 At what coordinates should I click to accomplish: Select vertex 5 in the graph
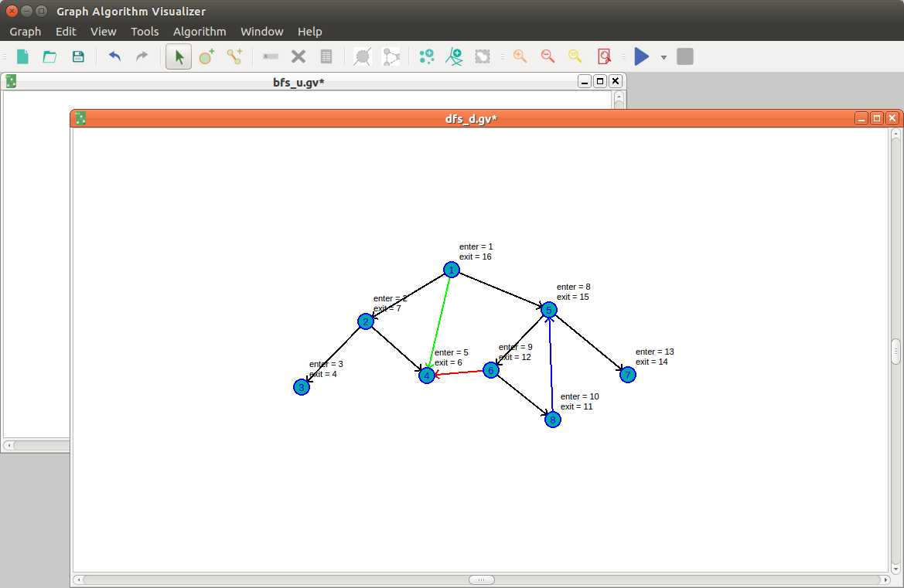(549, 310)
